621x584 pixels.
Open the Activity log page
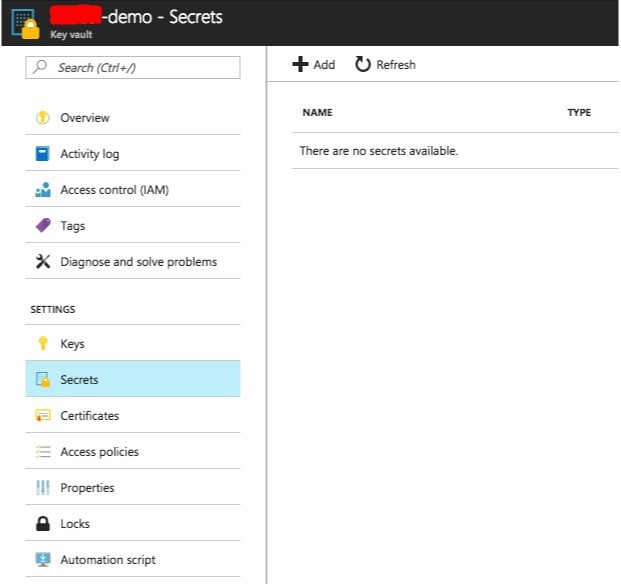click(x=133, y=154)
